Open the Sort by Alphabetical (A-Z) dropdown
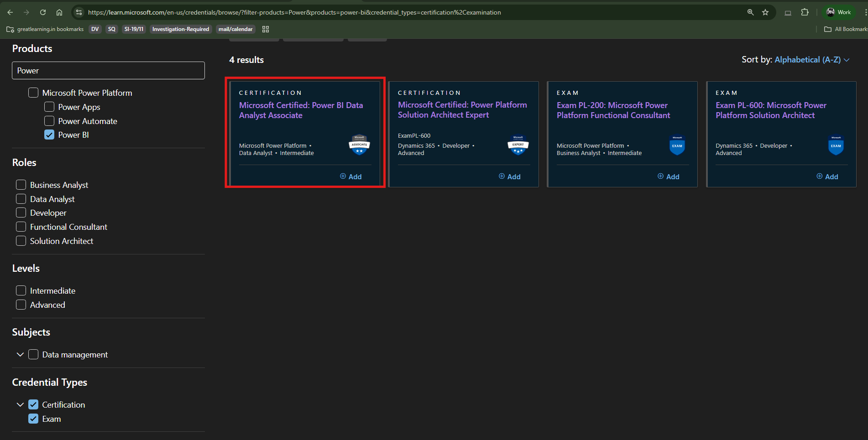868x440 pixels. [812, 60]
